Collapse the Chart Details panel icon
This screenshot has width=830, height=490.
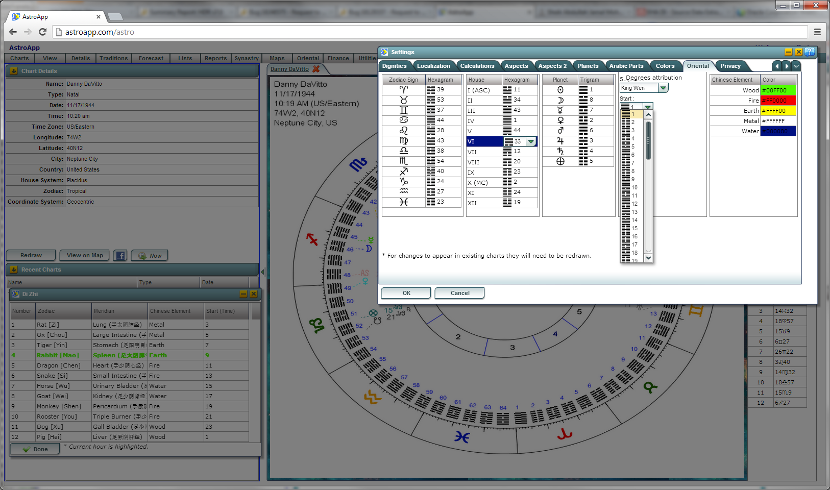[12, 71]
